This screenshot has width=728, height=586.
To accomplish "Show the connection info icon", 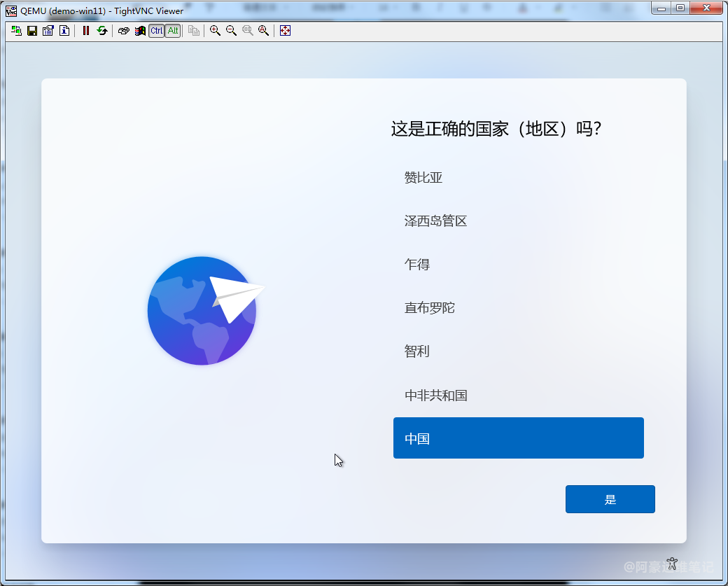I will (64, 31).
